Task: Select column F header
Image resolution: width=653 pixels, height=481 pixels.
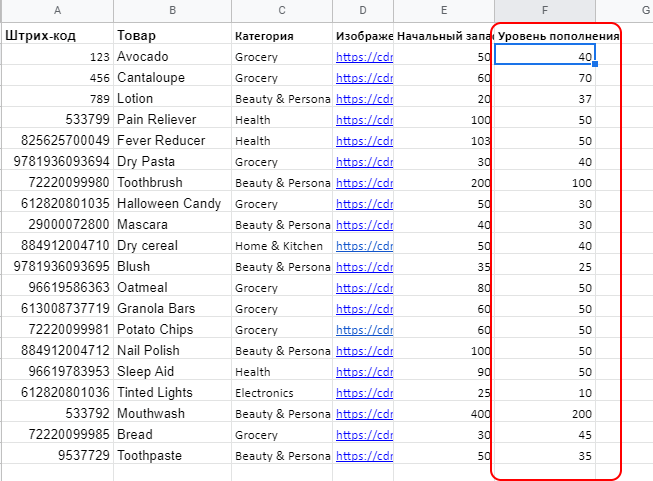Action: (545, 10)
